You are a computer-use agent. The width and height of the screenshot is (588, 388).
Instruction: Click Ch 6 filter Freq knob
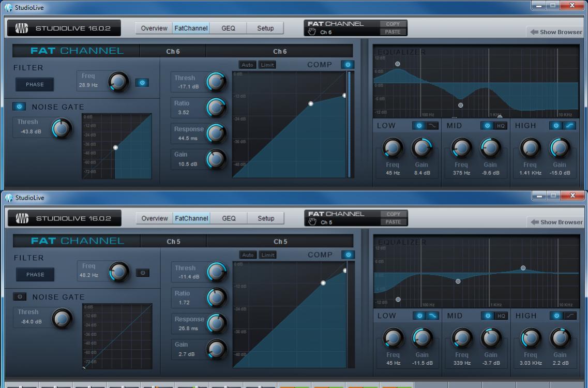point(118,82)
